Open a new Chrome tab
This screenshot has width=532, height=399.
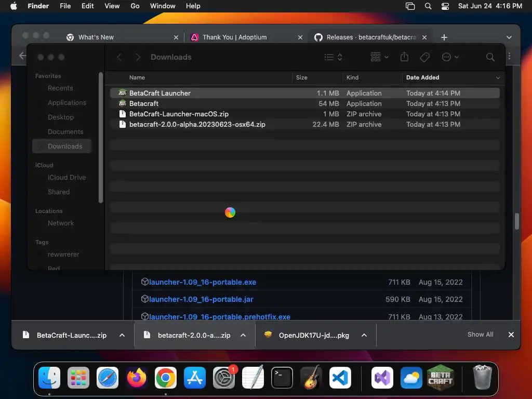click(444, 37)
